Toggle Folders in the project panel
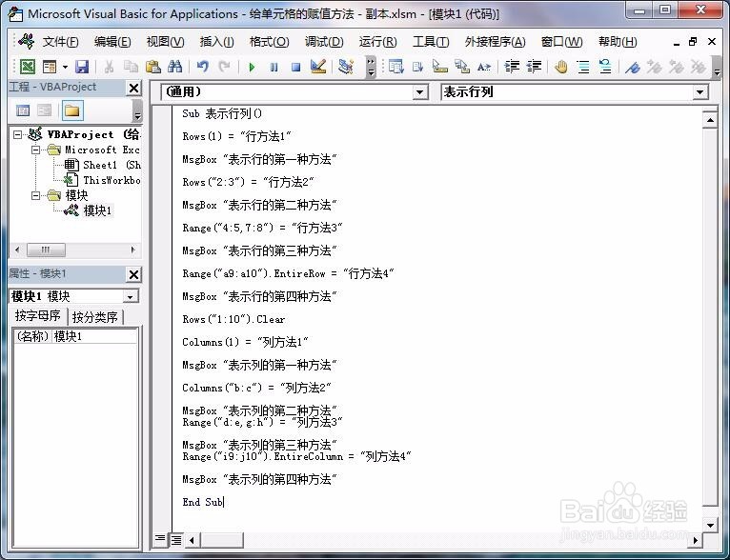Screen dimensions: 730x560 (x=72, y=110)
